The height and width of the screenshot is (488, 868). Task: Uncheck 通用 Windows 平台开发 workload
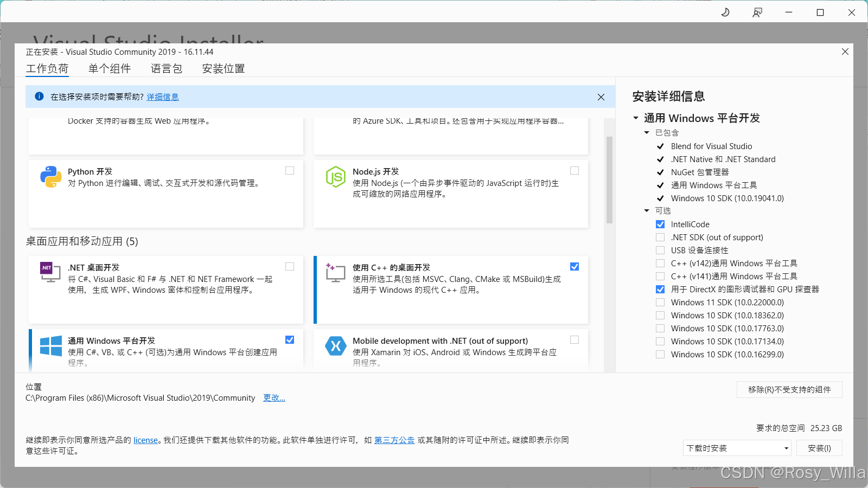tap(290, 340)
